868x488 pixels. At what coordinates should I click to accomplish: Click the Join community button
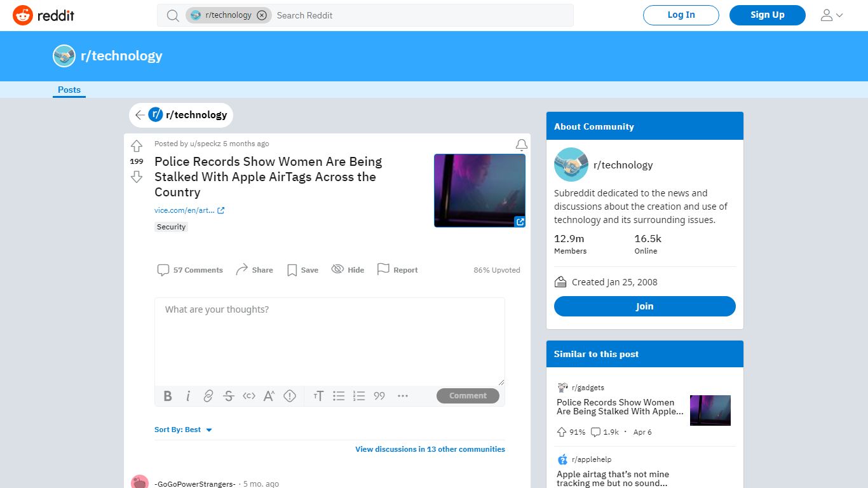[645, 306]
